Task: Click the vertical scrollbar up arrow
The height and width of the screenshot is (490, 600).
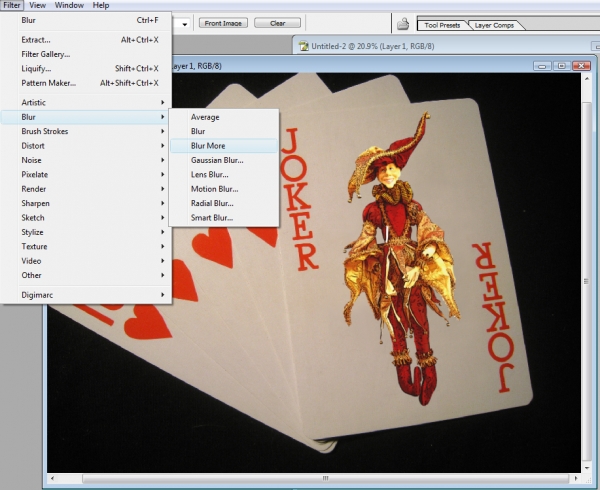Action: point(587,78)
